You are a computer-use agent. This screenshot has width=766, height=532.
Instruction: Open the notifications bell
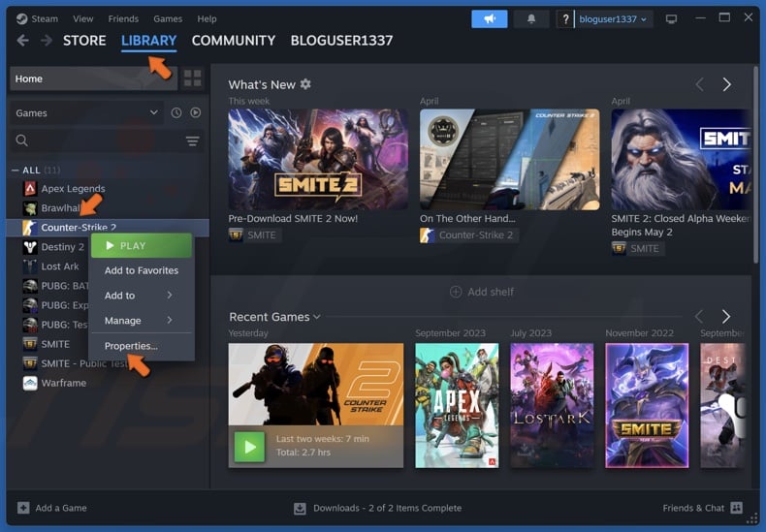point(531,19)
